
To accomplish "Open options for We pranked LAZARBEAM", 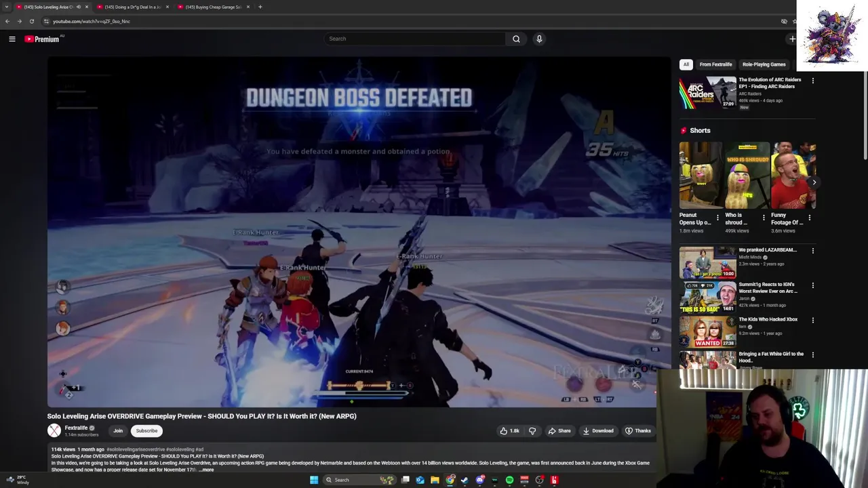I will (813, 251).
